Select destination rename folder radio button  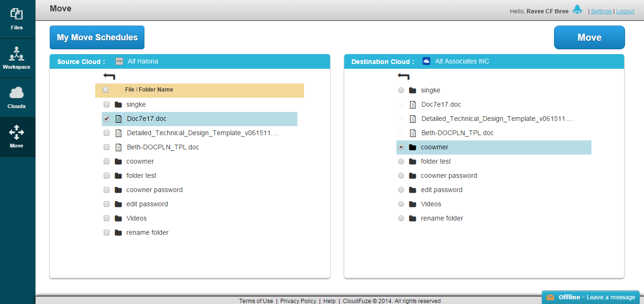click(401, 218)
